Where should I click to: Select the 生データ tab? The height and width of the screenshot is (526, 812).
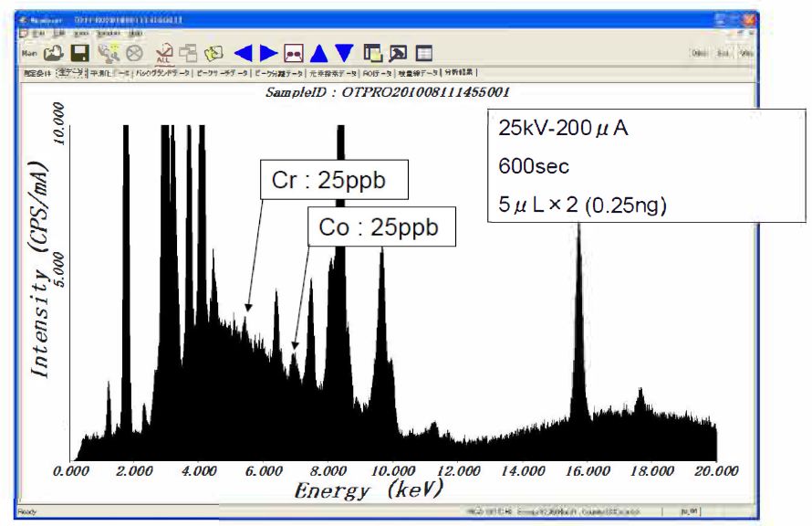tap(71, 73)
